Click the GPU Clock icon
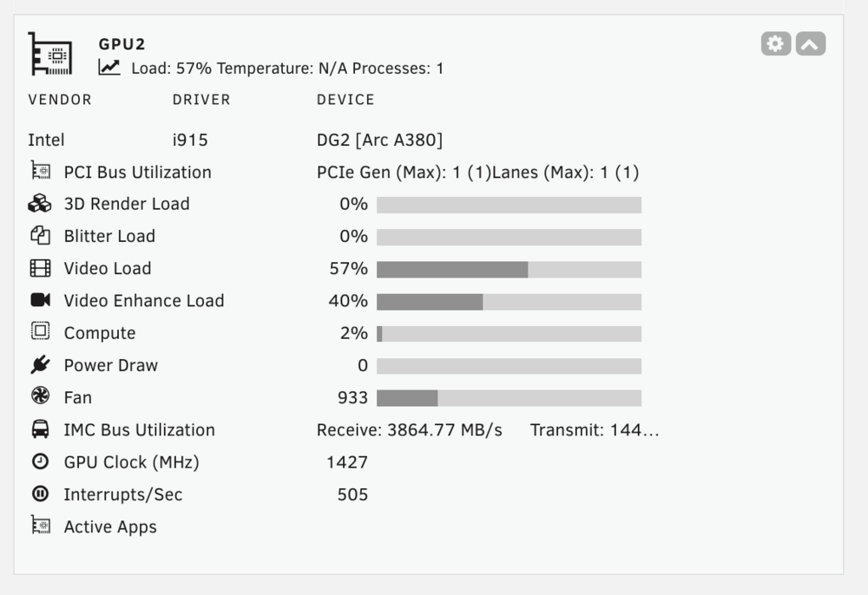Image resolution: width=868 pixels, height=595 pixels. click(40, 461)
